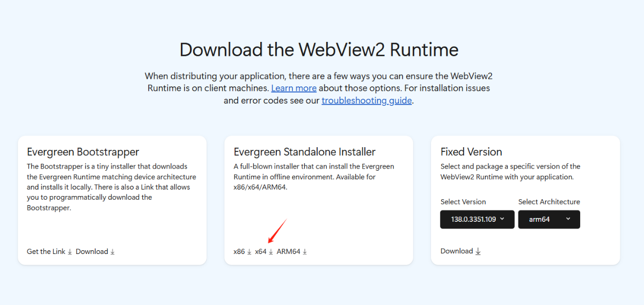The image size is (644, 305).
Task: Click Download text under Evergreen Bootstrapper
Action: pyautogui.click(x=92, y=252)
